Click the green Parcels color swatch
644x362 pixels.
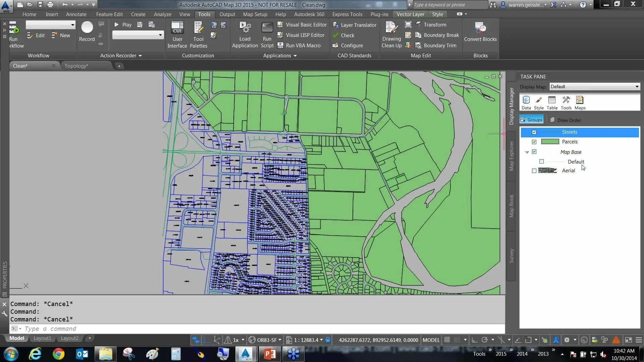(550, 142)
